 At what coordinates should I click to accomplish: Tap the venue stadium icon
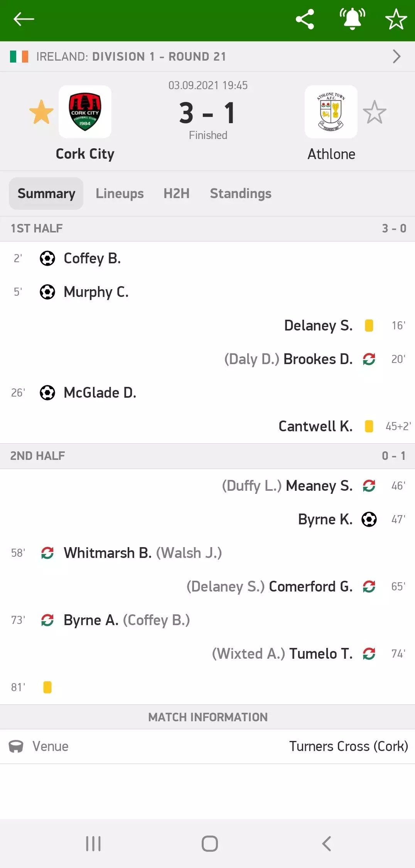pos(16,746)
